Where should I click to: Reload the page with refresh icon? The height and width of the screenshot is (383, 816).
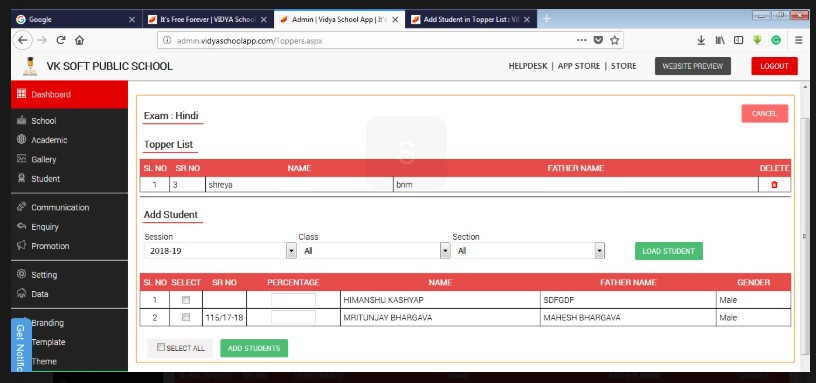(x=61, y=40)
